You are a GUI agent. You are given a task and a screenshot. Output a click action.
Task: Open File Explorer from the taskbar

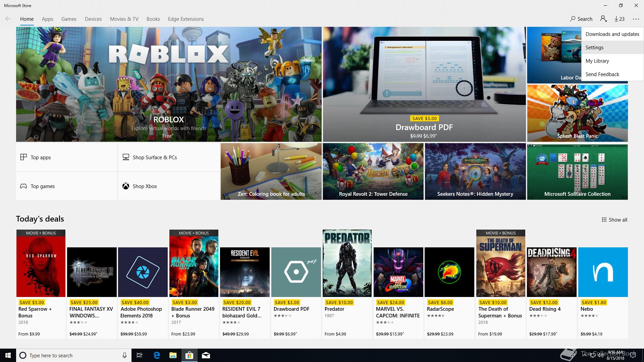(173, 355)
